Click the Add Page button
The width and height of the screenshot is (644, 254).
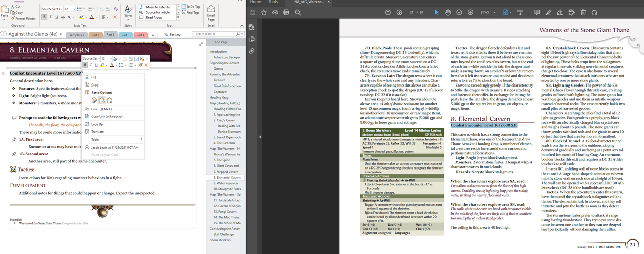pos(218,42)
